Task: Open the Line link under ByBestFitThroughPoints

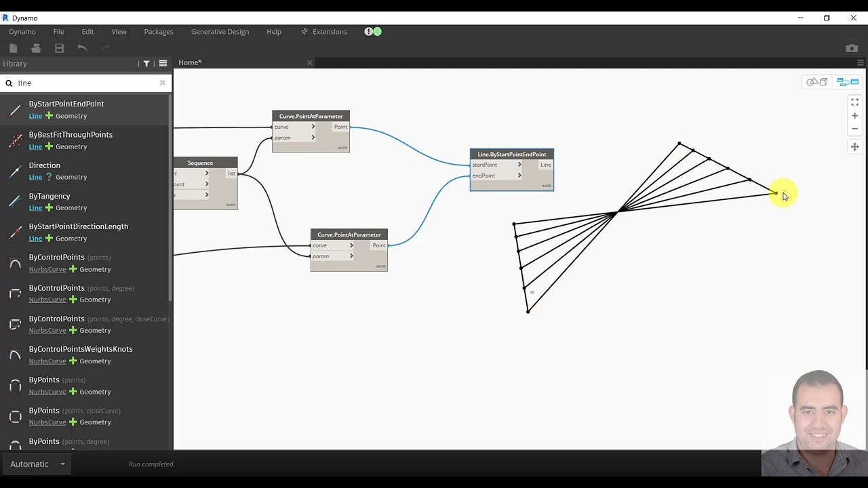Action: 35,146
